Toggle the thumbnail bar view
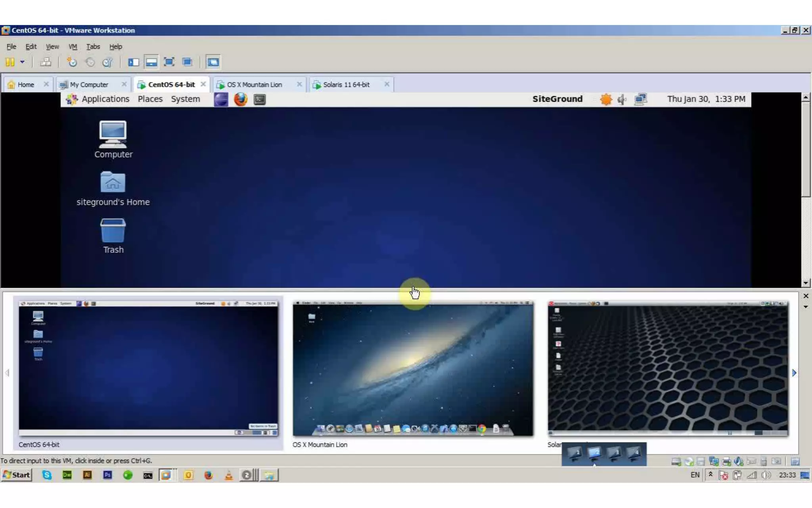Screen dimensions: 812x508 (x=151, y=62)
